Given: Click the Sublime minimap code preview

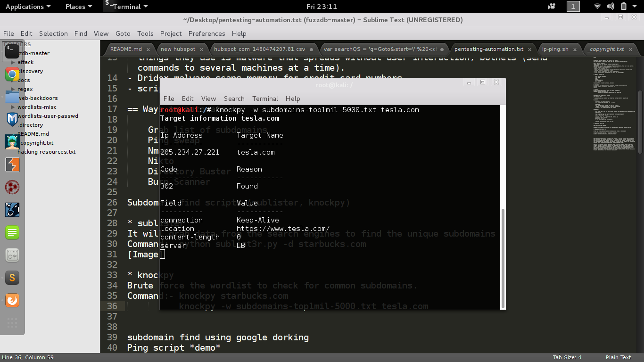Looking at the screenshot, I should tap(615, 104).
